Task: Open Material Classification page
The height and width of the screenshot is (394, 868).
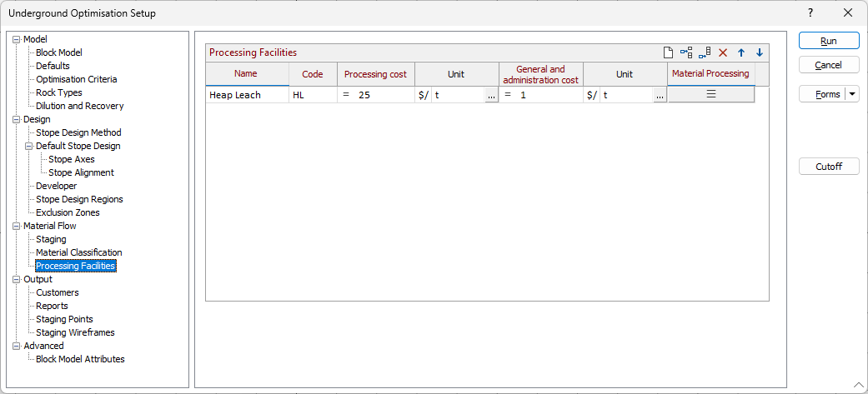Action: coord(79,252)
